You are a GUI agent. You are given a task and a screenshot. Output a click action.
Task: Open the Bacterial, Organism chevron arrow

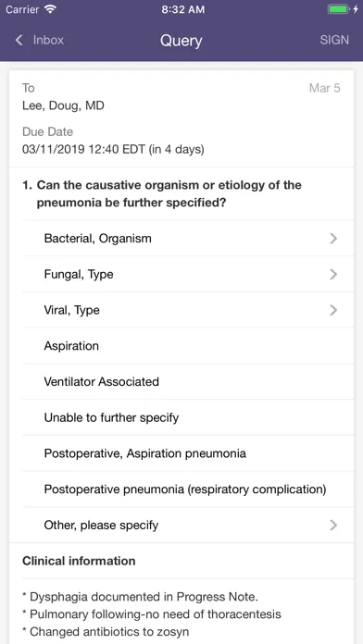pos(333,238)
